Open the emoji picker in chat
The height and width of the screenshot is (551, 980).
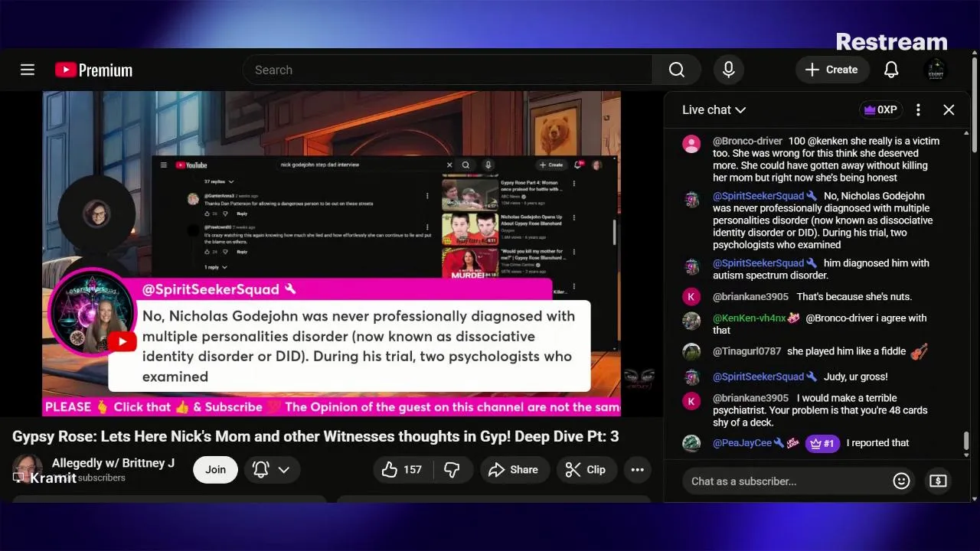901,481
